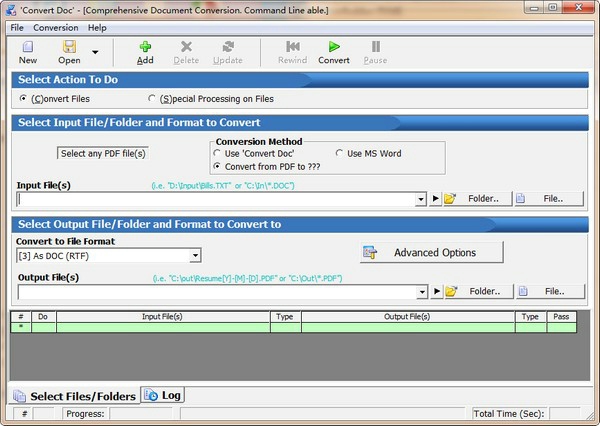600x426 pixels.
Task: Click the Update toolbar icon
Action: click(x=228, y=47)
